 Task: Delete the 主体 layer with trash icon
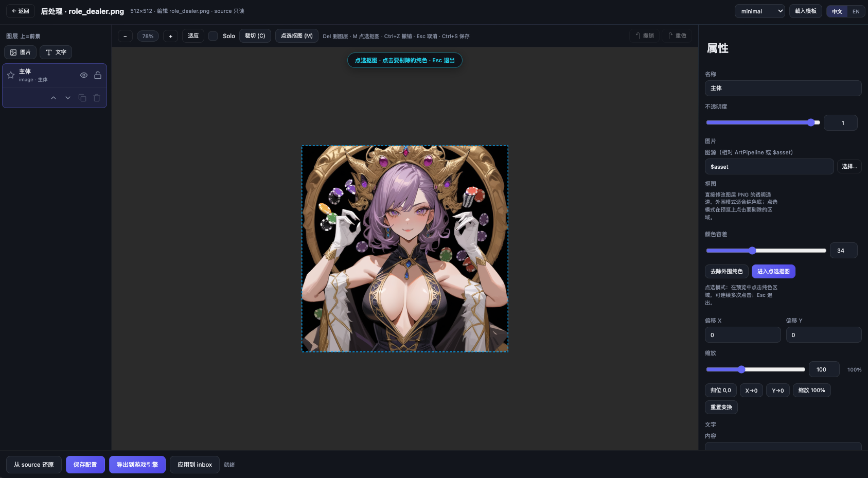click(x=97, y=98)
